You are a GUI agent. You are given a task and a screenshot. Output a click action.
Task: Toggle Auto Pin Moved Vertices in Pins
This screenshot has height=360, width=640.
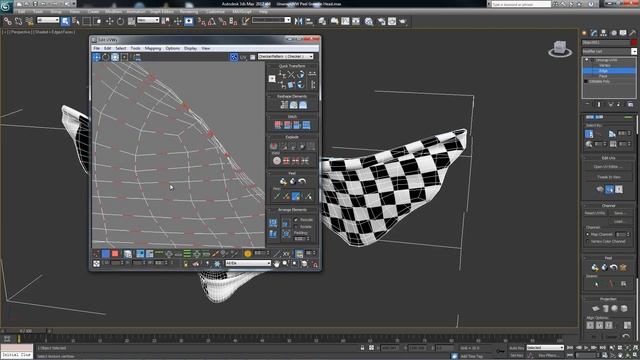click(x=296, y=197)
